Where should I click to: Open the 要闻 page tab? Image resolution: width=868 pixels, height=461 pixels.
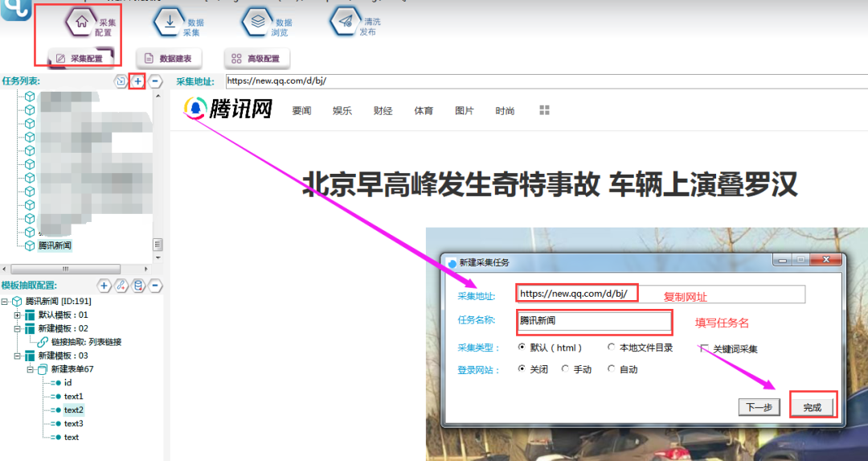click(301, 111)
